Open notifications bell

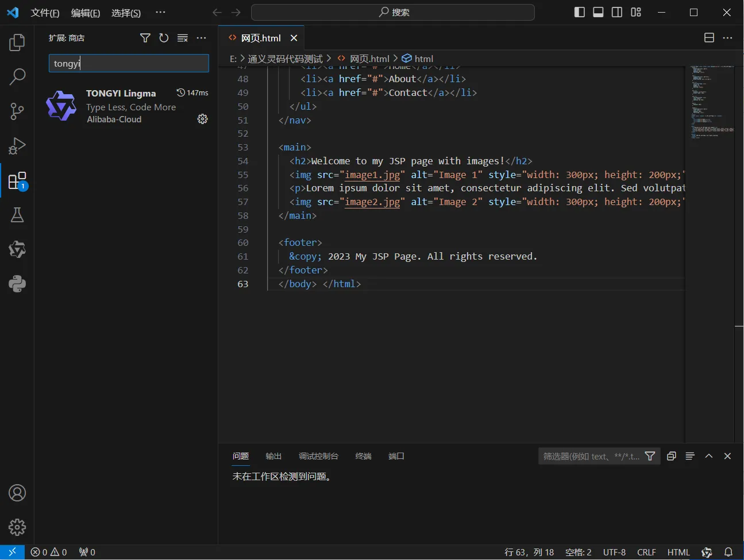pyautogui.click(x=728, y=552)
